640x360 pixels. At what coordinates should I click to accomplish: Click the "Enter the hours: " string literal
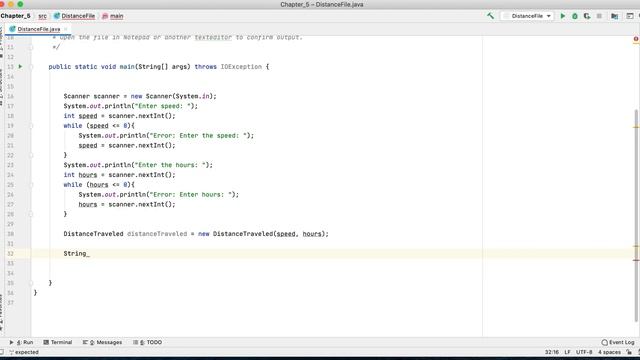click(172, 165)
